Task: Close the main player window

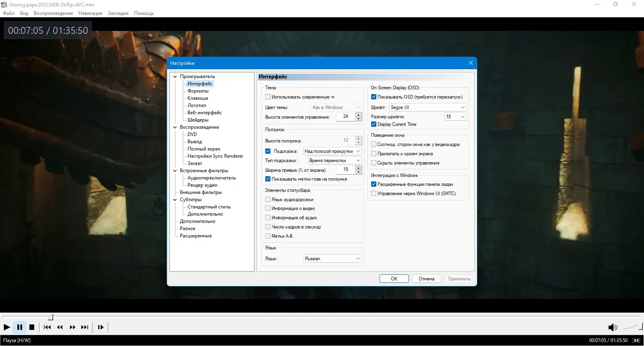Action: tap(634, 4)
